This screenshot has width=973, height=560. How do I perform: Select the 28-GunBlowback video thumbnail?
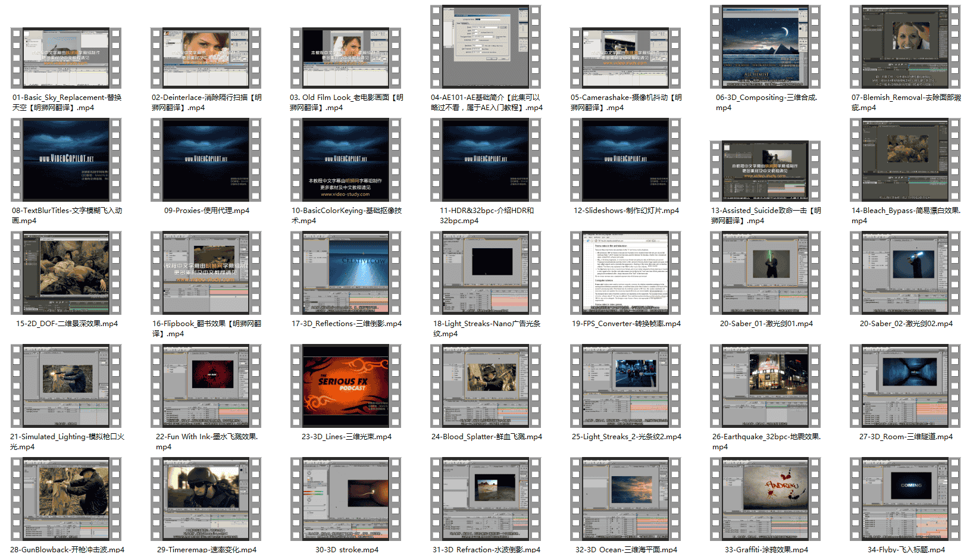click(x=66, y=499)
